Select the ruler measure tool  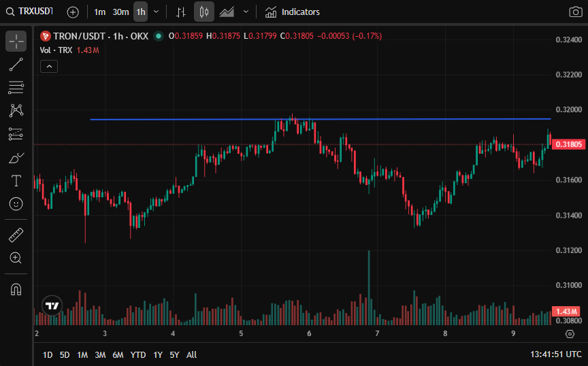(x=16, y=235)
